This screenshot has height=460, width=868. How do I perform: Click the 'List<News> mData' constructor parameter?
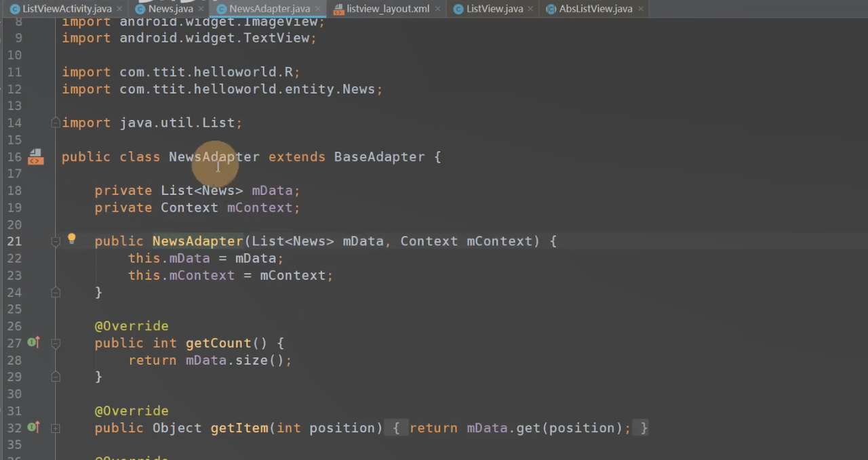[317, 241]
